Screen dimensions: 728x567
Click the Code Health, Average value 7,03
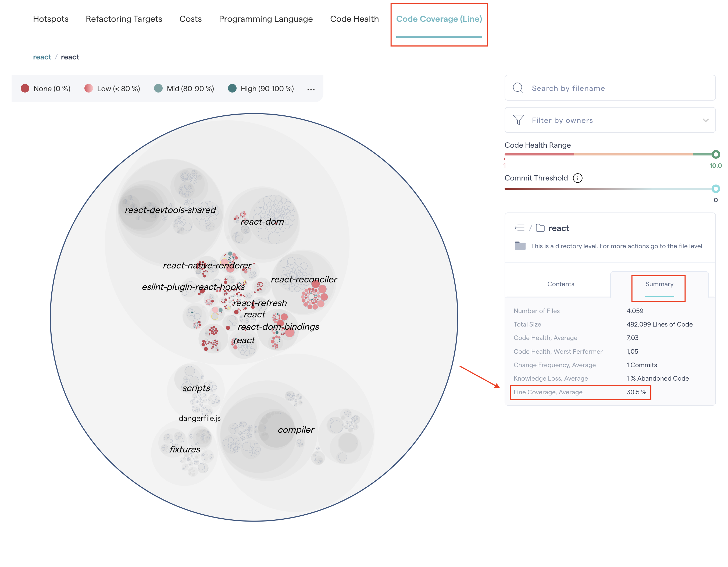click(632, 338)
